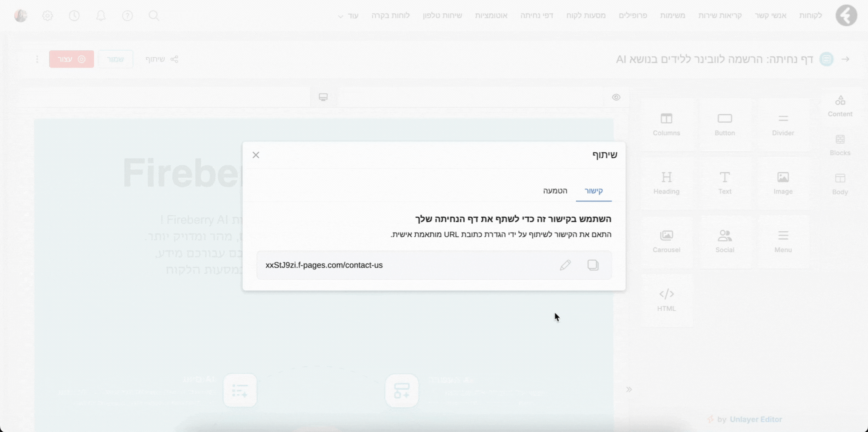Open notifications bell icon
Screen dimensions: 868x432
(101, 16)
